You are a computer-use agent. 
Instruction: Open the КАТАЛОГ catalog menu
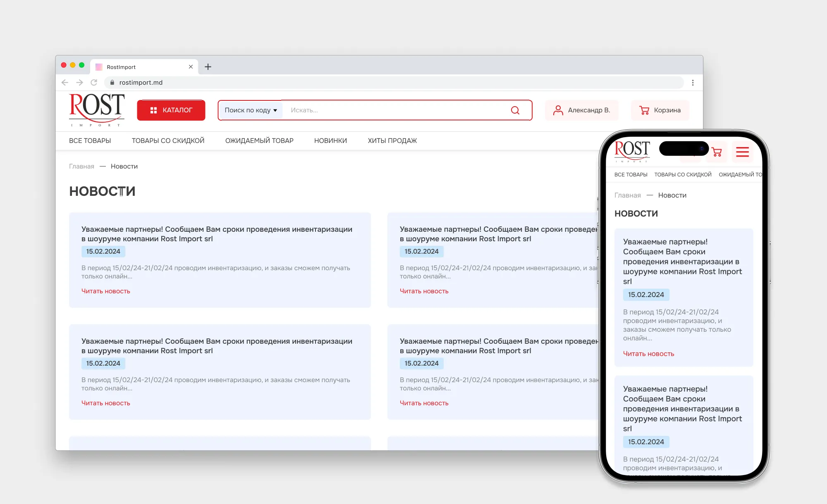171,110
